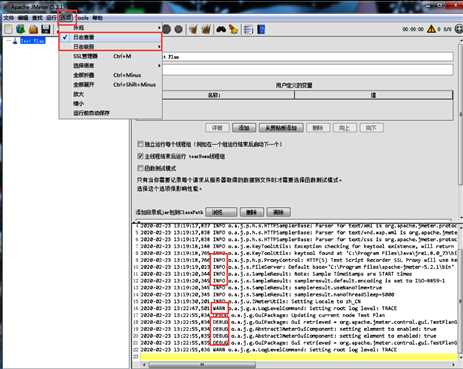
Task: Open the Templates toolbar icon
Action: pos(21,29)
